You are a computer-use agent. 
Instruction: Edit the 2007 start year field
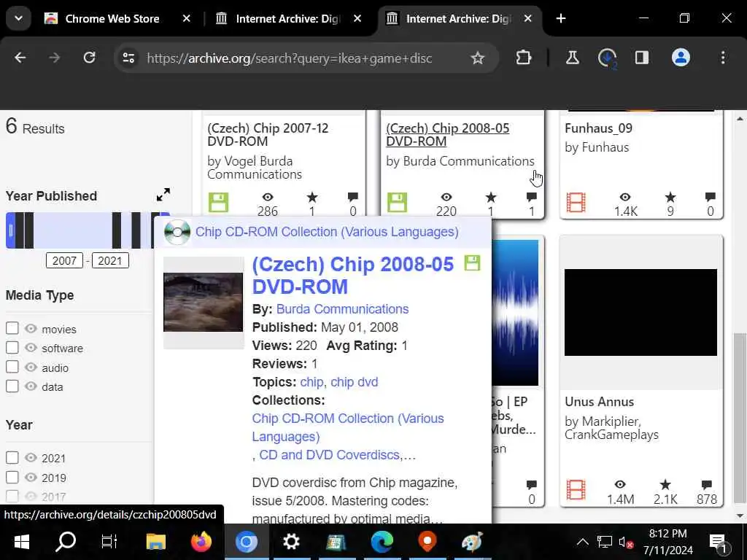click(64, 260)
